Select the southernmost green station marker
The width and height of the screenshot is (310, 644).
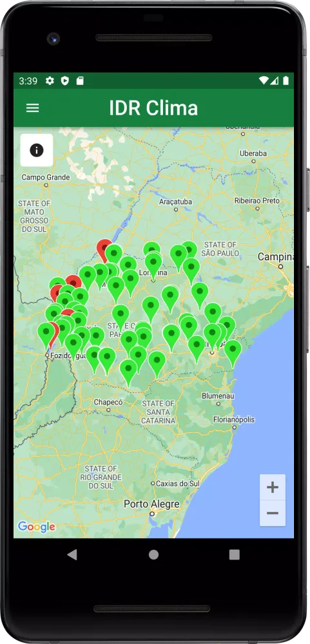[x=128, y=371]
